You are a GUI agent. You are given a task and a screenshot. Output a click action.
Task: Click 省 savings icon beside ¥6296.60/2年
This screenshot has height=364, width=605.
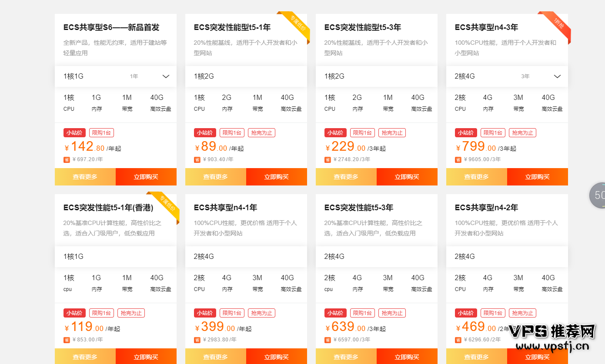pyautogui.click(x=458, y=340)
